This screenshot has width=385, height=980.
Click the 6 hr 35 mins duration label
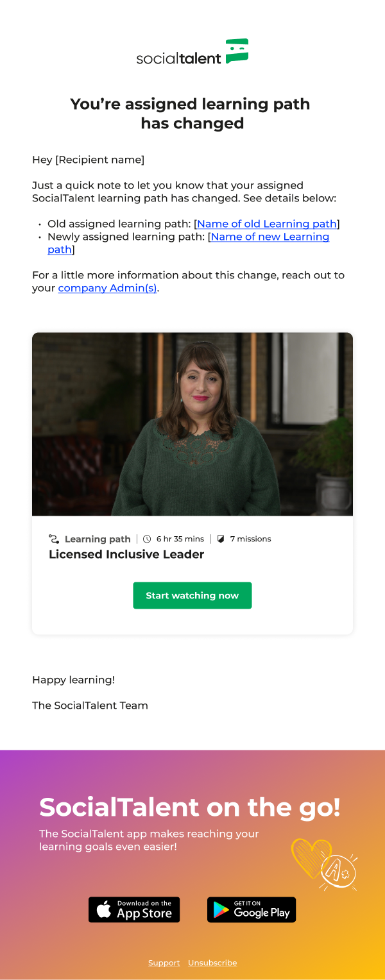[x=180, y=539]
